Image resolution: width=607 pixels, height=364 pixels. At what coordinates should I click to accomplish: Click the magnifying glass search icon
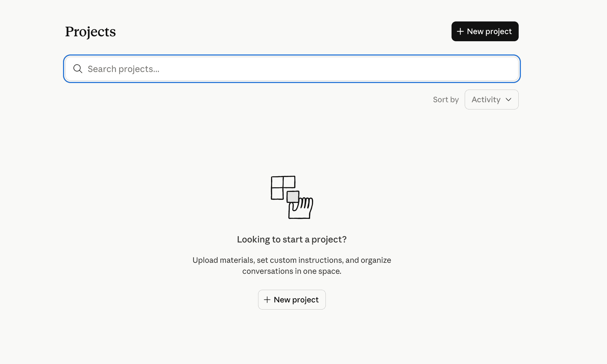tap(78, 69)
